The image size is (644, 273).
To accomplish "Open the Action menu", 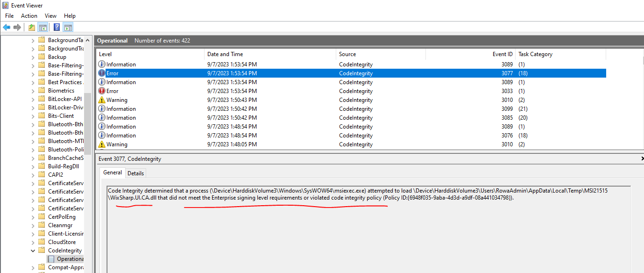I will pos(28,15).
